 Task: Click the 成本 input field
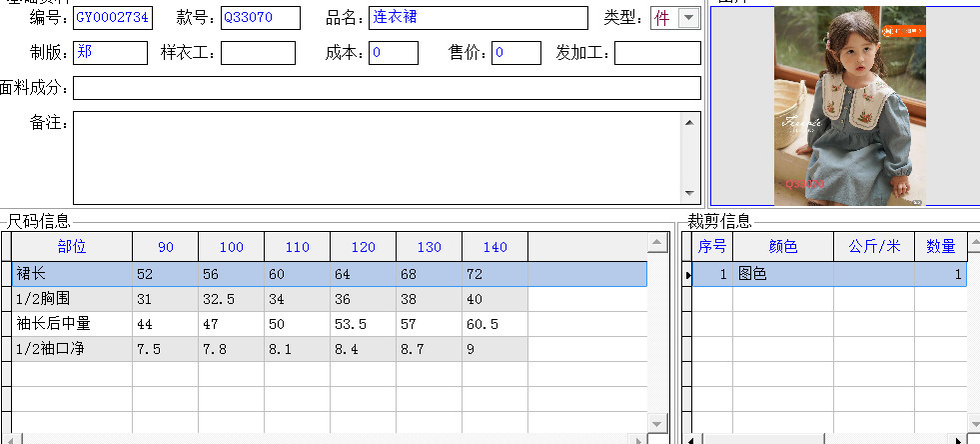(x=394, y=53)
